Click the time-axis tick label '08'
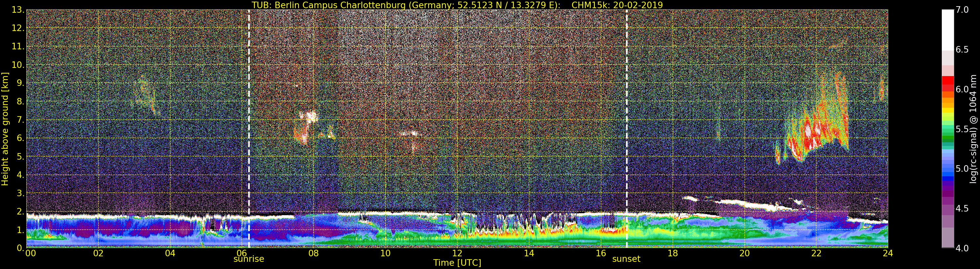 point(313,253)
